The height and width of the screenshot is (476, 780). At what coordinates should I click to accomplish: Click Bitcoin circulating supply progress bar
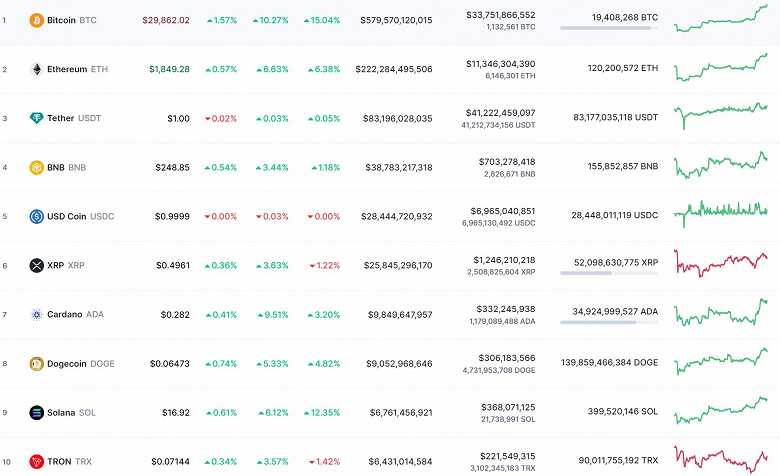[609, 28]
